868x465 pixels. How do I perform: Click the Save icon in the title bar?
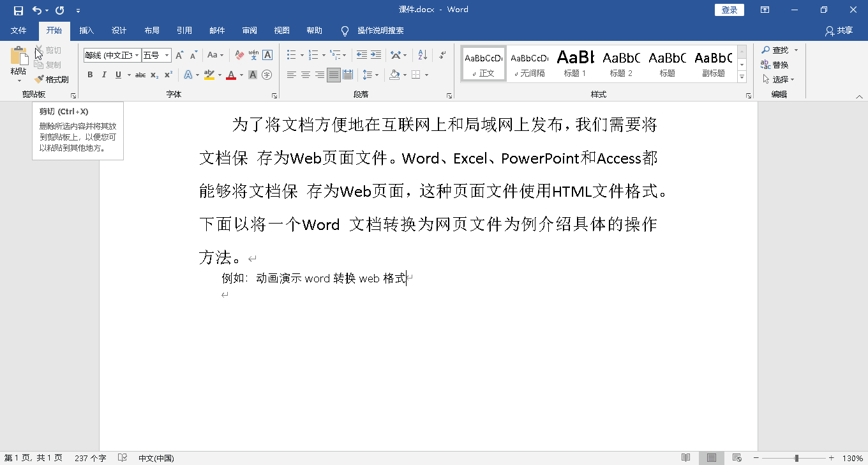click(x=18, y=10)
